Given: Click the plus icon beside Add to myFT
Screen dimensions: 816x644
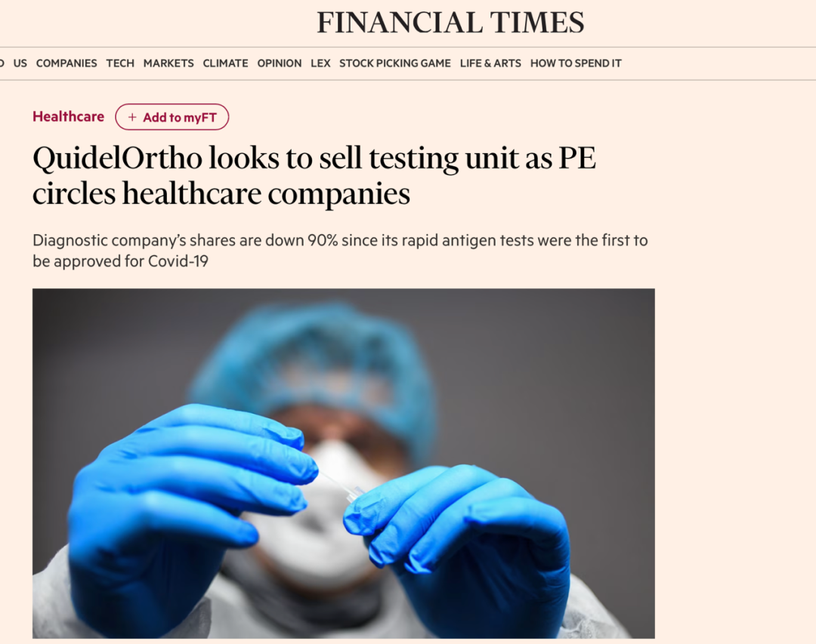Looking at the screenshot, I should click(x=132, y=118).
